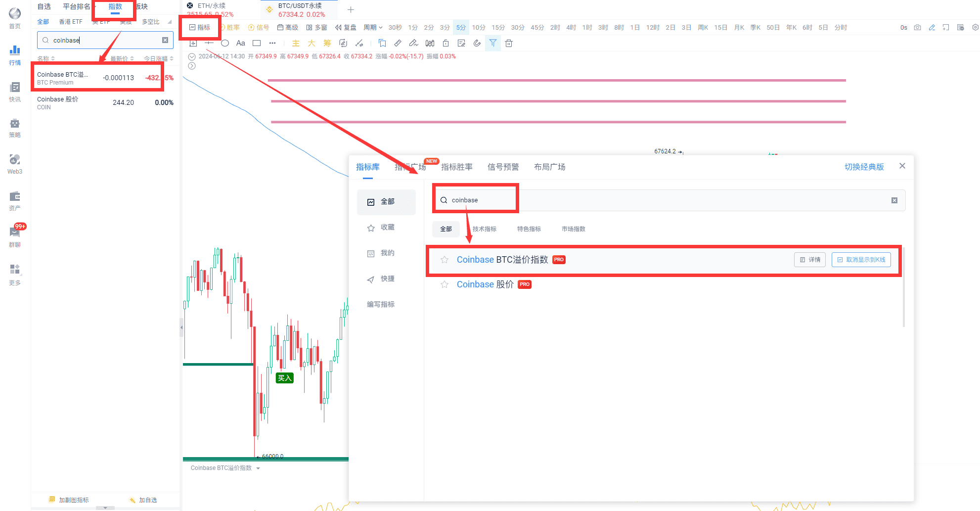Screen dimensions: 980x511
Task: Filter indicators by 技术指标 category
Action: (x=485, y=229)
